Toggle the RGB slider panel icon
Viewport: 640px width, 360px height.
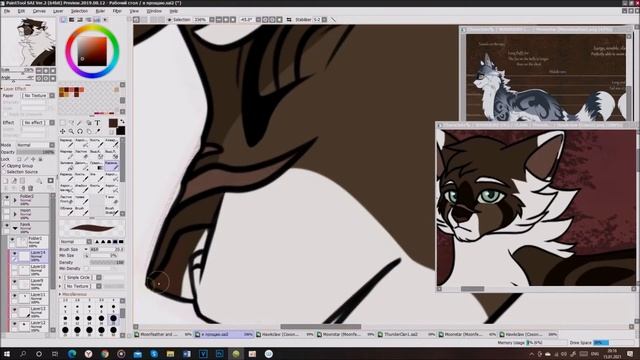tap(71, 20)
